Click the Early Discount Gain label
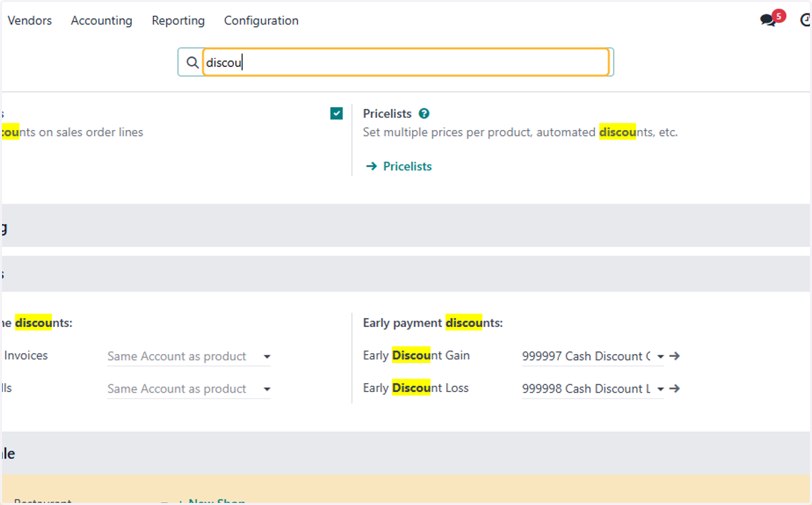The width and height of the screenshot is (812, 505). point(416,355)
